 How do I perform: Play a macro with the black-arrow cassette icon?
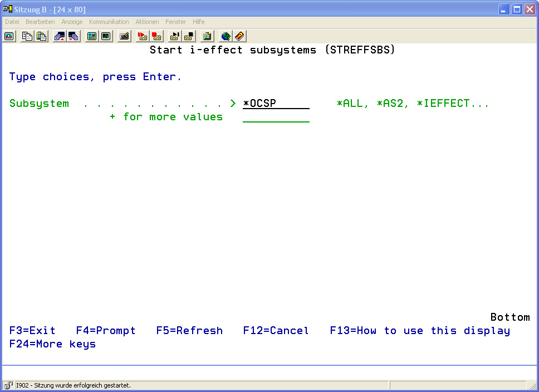point(175,36)
